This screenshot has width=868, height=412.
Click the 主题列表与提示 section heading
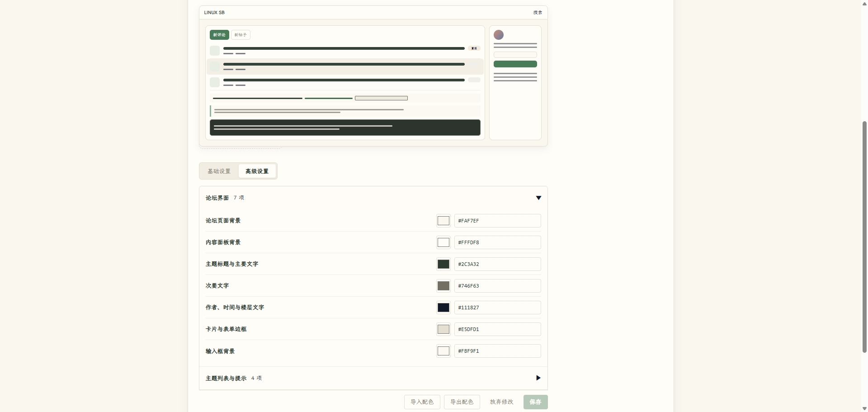pos(226,378)
